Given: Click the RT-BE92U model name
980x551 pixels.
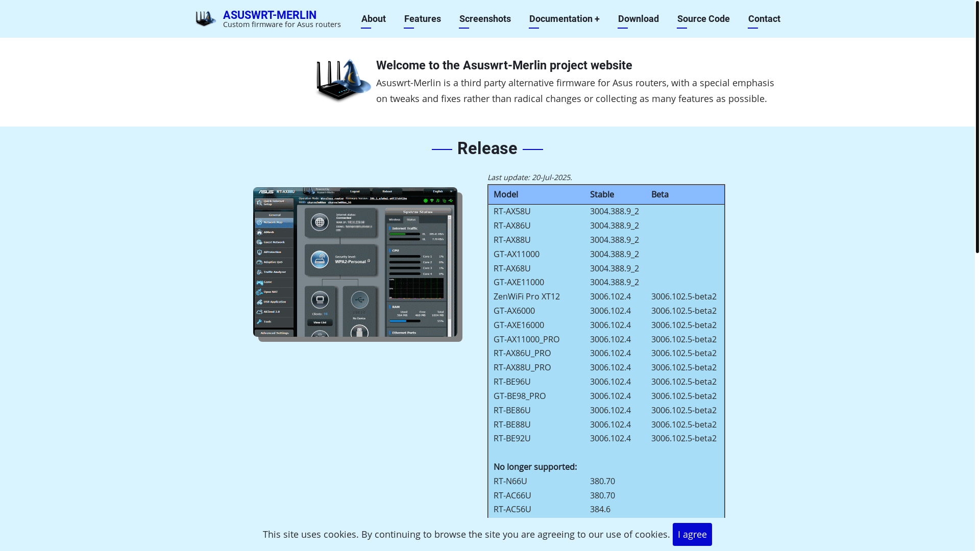Looking at the screenshot, I should click(512, 438).
